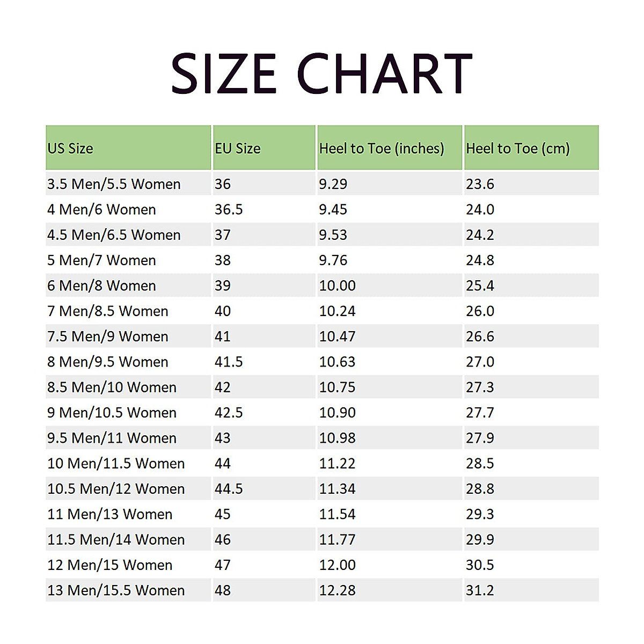Image resolution: width=644 pixels, height=644 pixels.
Task: Select the Heel to Toe (inches) header
Action: click(x=382, y=149)
